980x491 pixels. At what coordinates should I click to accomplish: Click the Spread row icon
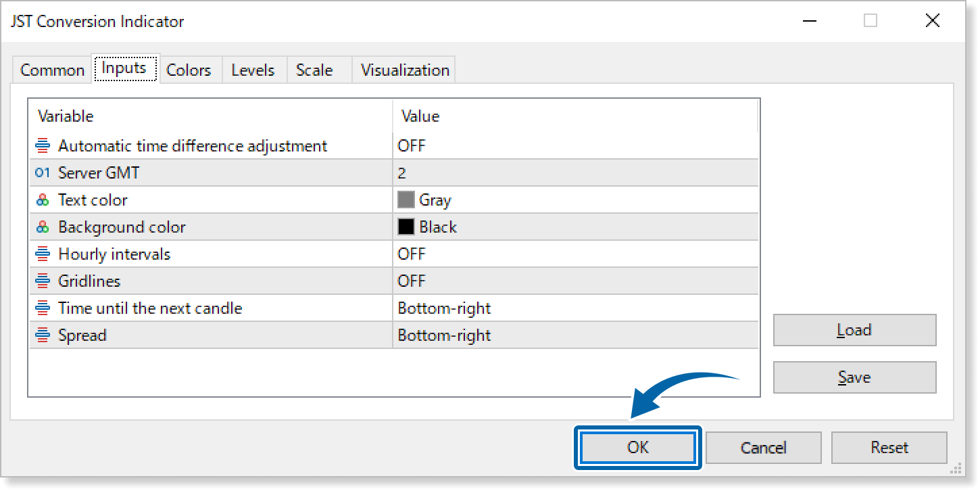point(43,335)
